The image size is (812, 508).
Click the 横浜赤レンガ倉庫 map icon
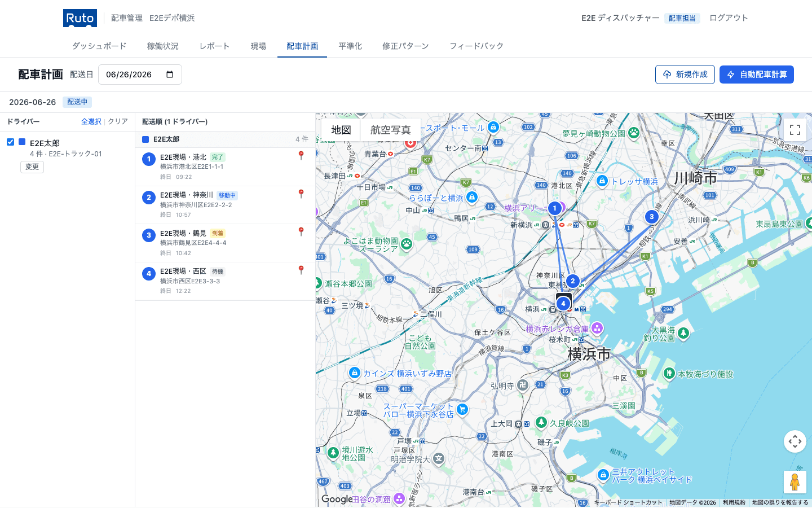(597, 328)
